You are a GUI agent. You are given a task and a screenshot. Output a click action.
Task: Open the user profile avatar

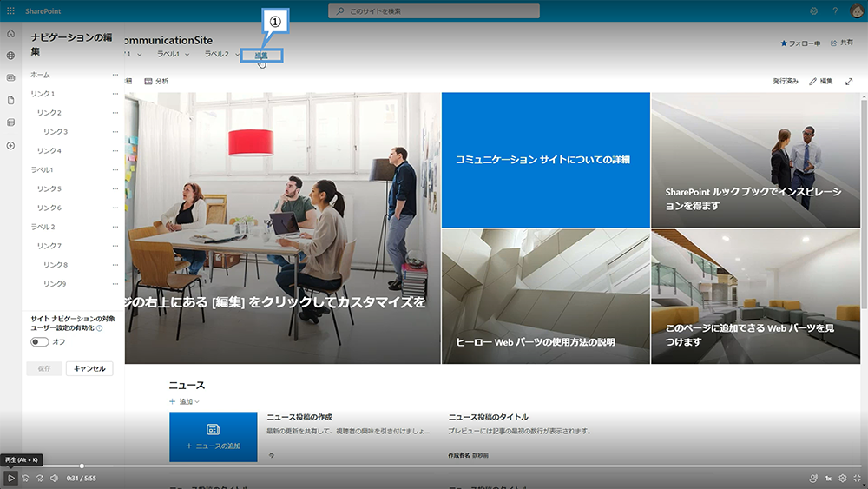[x=857, y=10]
